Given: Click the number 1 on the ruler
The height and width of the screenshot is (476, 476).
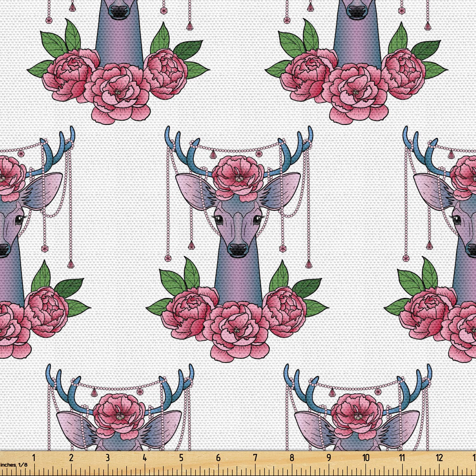Looking at the screenshot, I should pyautogui.click(x=34, y=458).
